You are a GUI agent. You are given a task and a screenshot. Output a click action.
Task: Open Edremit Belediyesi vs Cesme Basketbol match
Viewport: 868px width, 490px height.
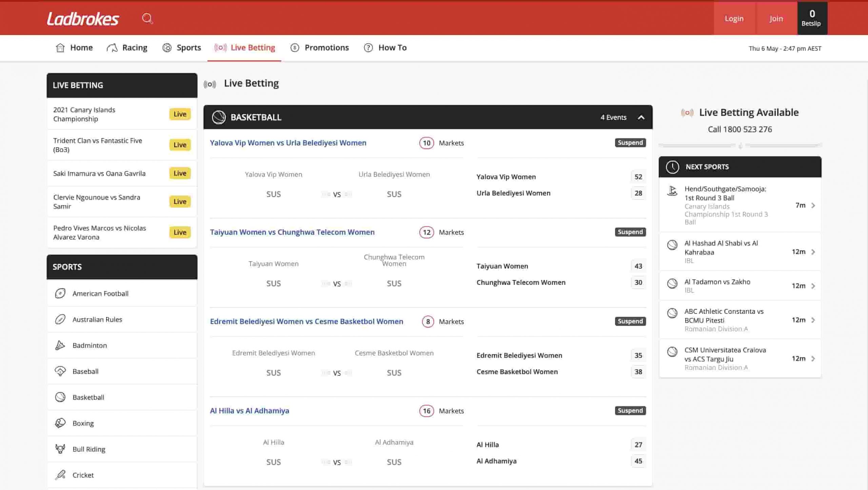[x=307, y=321]
